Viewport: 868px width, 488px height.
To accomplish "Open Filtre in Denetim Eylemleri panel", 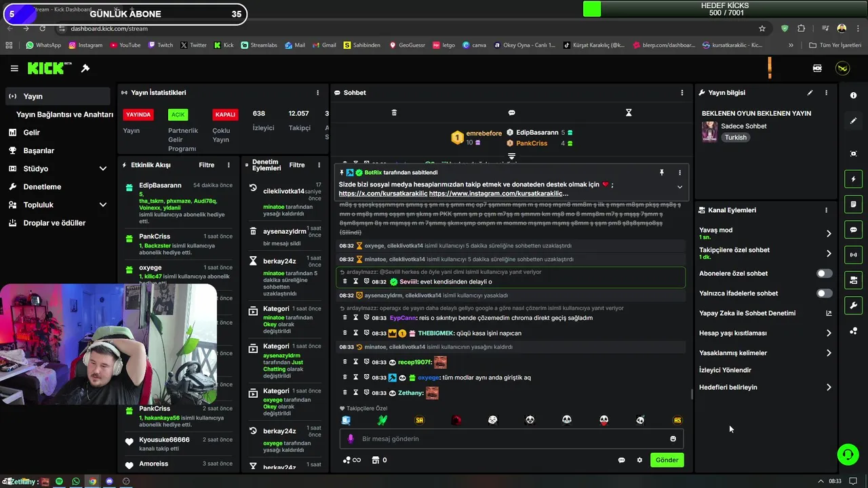I will click(x=297, y=165).
